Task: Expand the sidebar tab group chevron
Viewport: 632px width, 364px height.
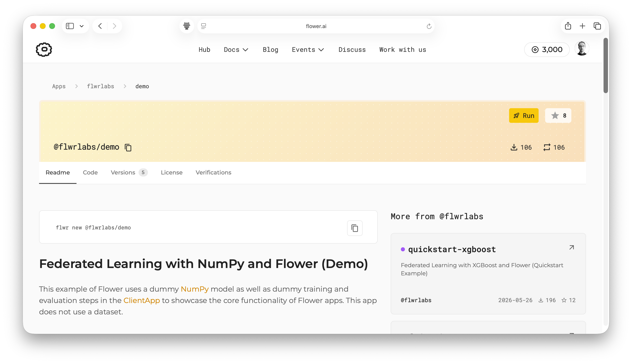Action: pos(82,26)
